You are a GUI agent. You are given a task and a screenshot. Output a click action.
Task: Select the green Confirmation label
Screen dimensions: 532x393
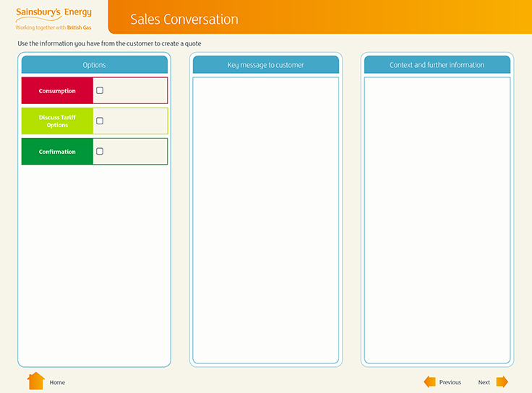[57, 152]
